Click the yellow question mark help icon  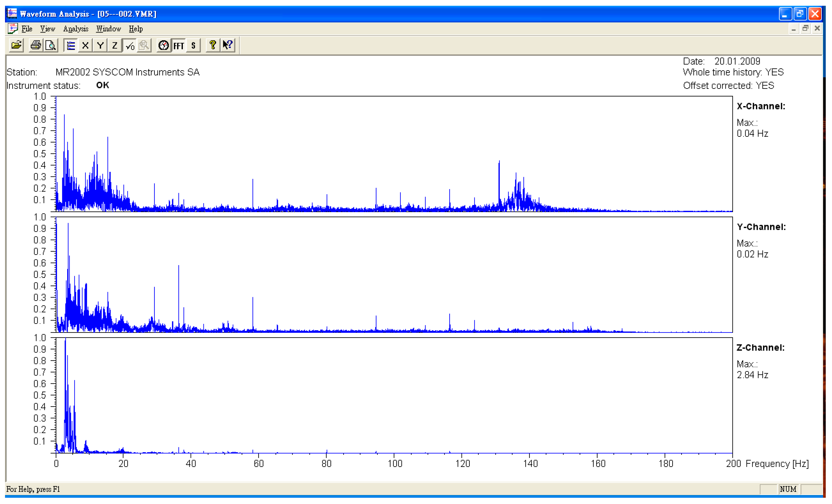(x=213, y=45)
